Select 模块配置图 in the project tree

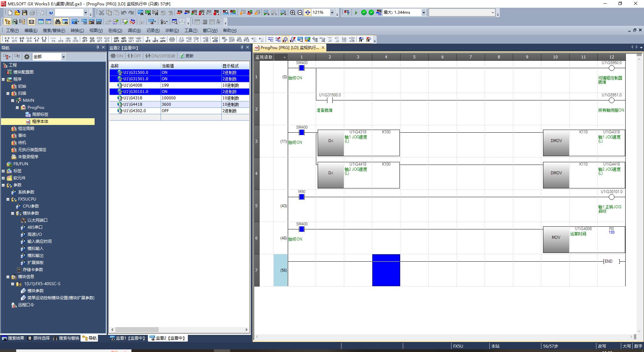coord(23,72)
